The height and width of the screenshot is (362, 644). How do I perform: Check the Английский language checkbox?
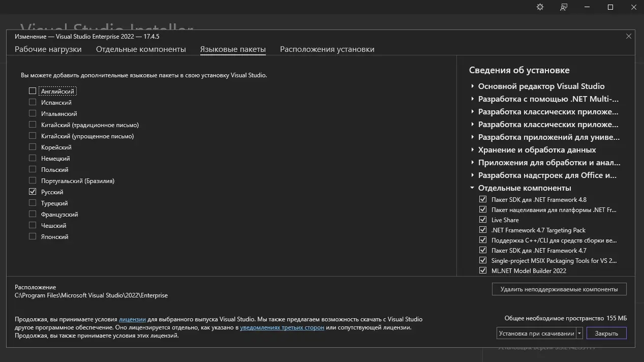[x=33, y=91]
